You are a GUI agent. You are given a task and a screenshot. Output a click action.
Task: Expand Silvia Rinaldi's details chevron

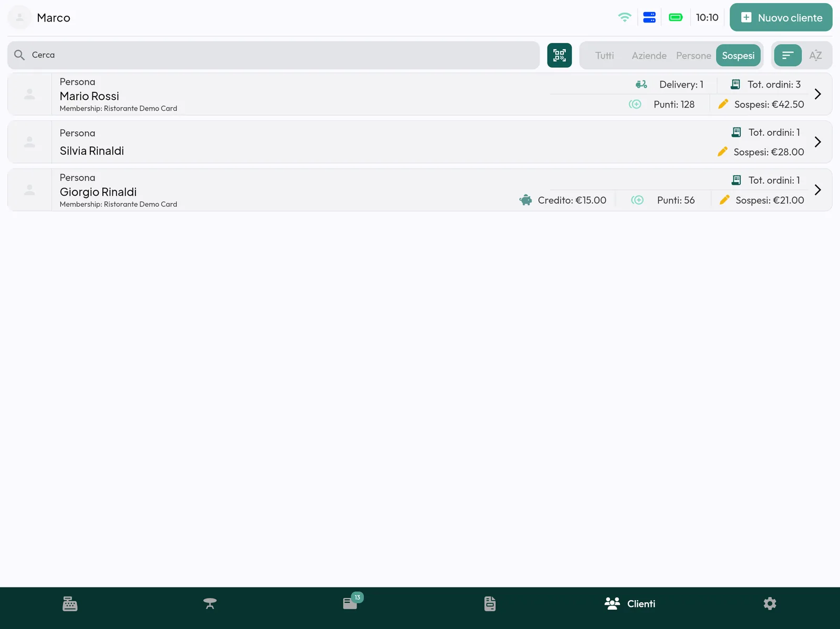coord(817,142)
